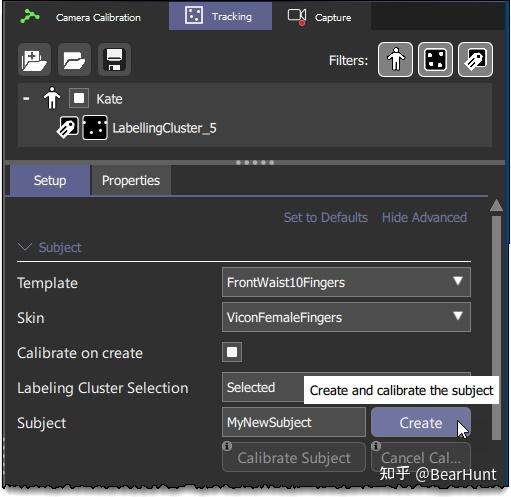This screenshot has height=497, width=511.
Task: Collapse the Subject section chevron
Action: click(x=25, y=247)
